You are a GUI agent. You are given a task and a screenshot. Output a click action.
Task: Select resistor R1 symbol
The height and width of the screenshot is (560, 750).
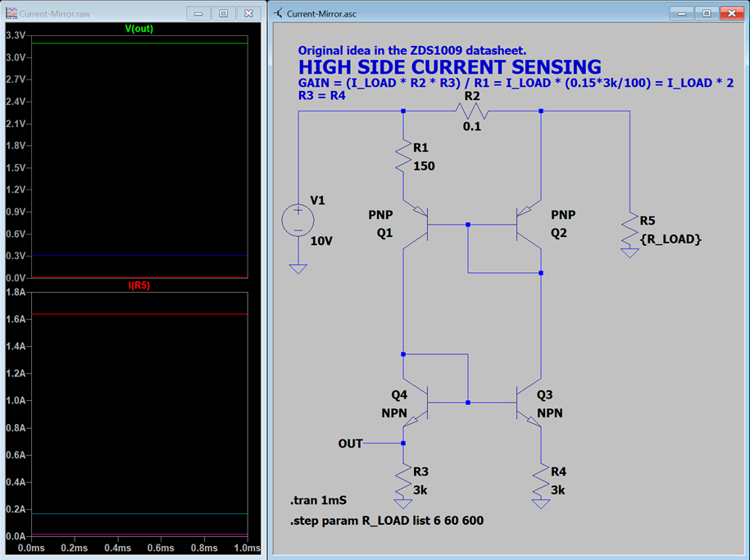[403, 156]
